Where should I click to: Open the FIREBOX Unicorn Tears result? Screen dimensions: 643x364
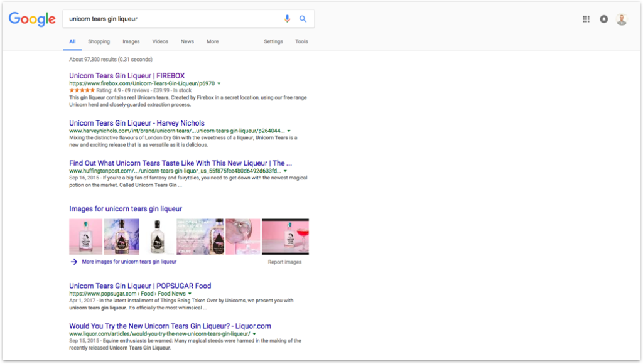(x=127, y=76)
